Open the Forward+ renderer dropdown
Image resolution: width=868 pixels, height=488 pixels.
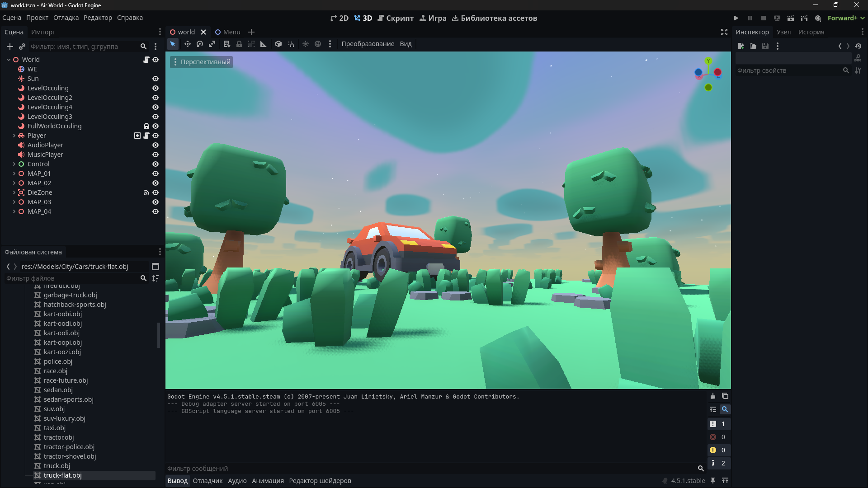coord(846,18)
